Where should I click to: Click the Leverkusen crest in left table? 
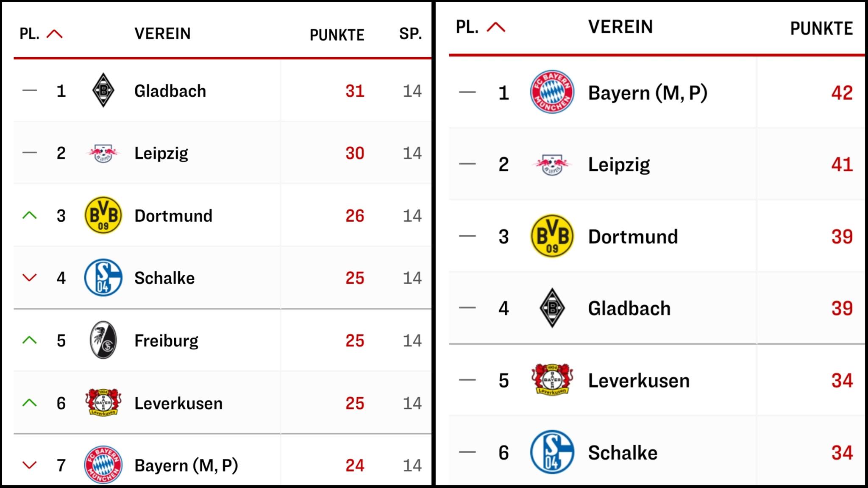(103, 402)
